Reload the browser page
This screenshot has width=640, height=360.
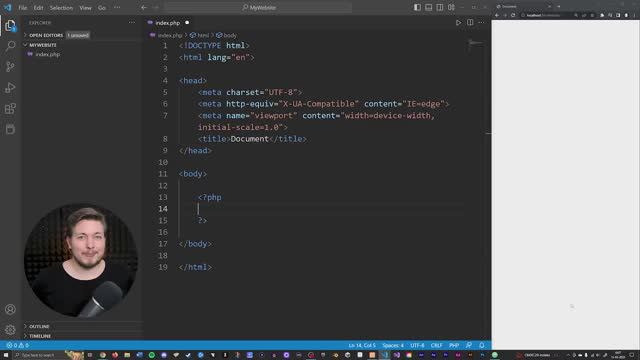click(x=513, y=15)
